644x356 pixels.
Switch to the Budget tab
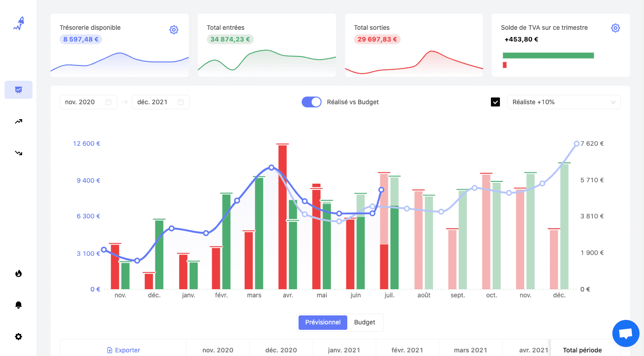[364, 322]
